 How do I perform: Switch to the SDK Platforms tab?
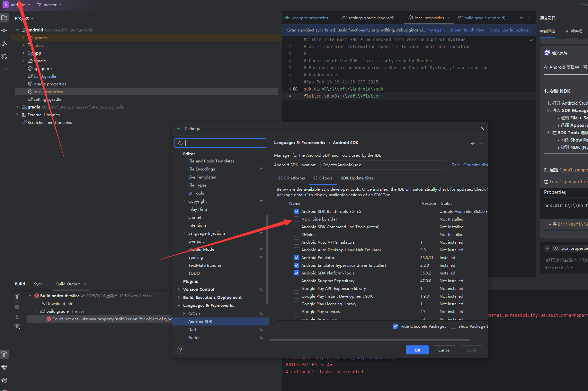click(291, 178)
